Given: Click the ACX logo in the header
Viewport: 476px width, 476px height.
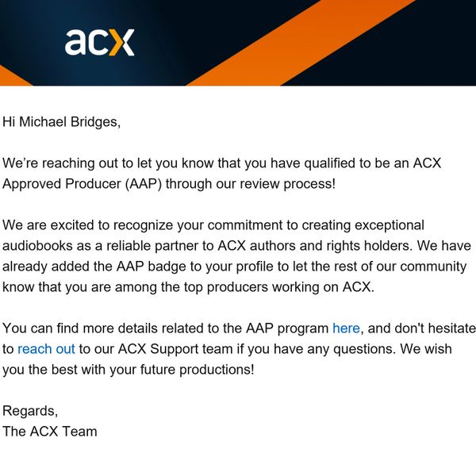Looking at the screenshot, I should coord(99,42).
